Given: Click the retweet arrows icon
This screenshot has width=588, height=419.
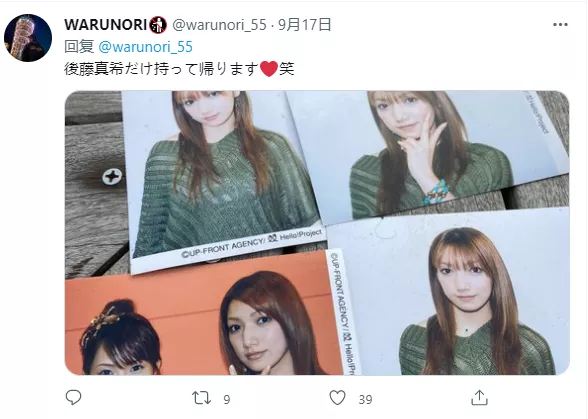Looking at the screenshot, I should tap(201, 398).
